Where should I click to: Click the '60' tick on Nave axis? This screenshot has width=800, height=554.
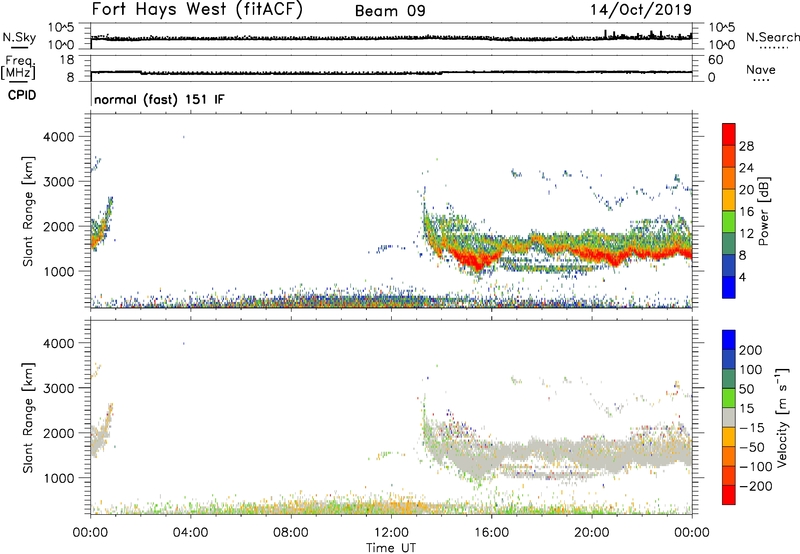coord(716,60)
